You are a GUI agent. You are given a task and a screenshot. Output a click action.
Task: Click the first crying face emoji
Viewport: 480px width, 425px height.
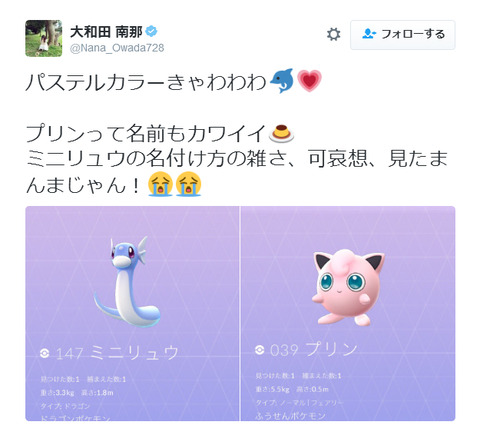tap(160, 184)
